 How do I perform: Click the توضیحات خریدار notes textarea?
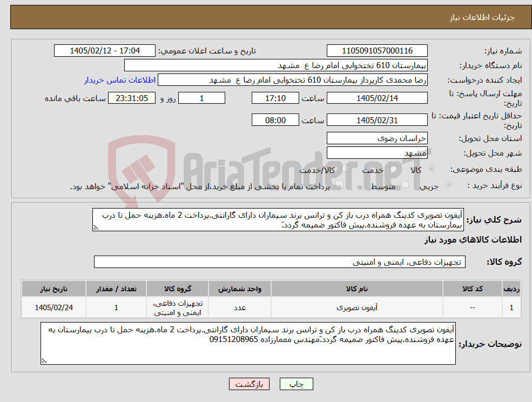(248, 343)
